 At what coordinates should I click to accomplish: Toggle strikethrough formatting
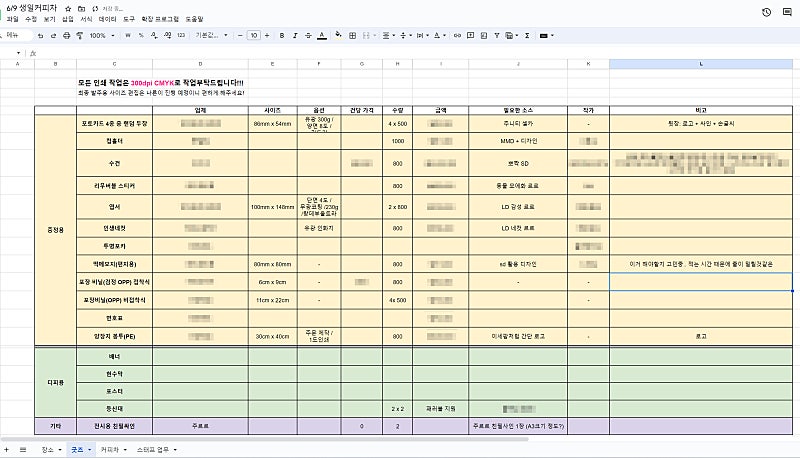pos(307,36)
